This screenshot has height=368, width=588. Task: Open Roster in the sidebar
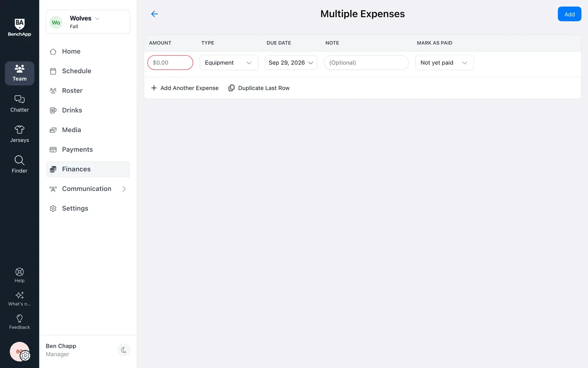click(x=88, y=91)
